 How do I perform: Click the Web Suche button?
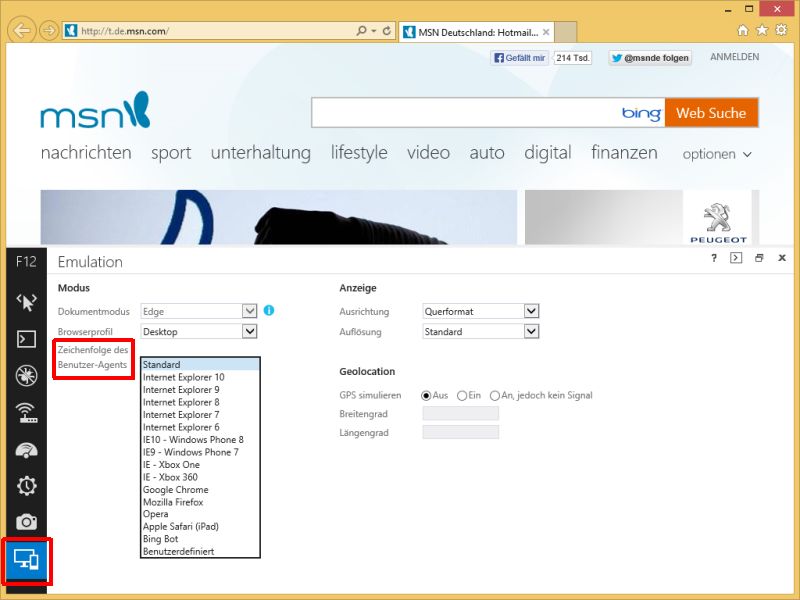pos(711,113)
